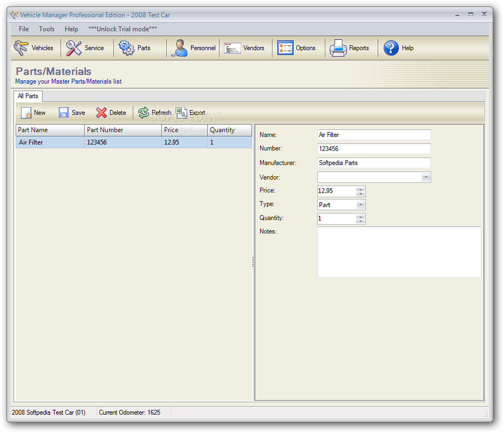Click the application icon in title bar
The height and width of the screenshot is (433, 504).
pyautogui.click(x=14, y=15)
